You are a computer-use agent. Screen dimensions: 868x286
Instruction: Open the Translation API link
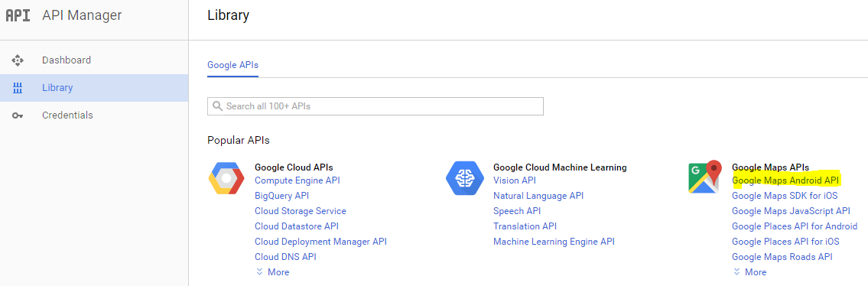[525, 226]
